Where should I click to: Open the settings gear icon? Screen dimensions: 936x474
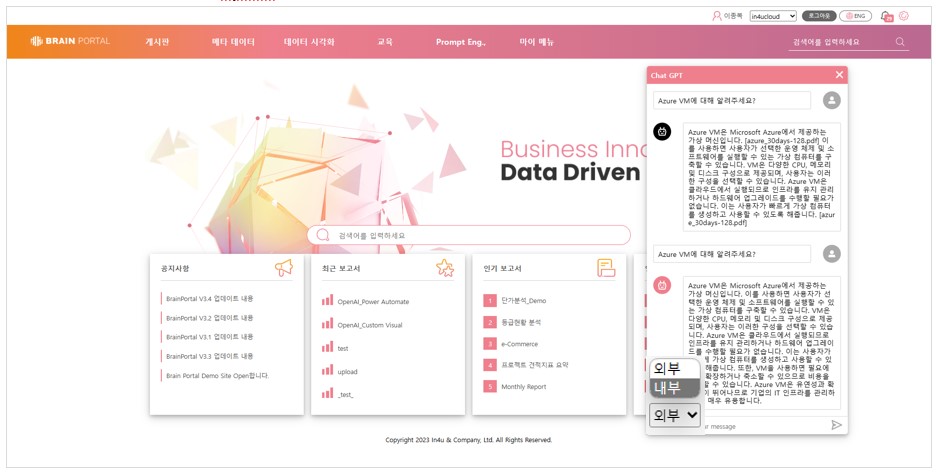point(904,16)
